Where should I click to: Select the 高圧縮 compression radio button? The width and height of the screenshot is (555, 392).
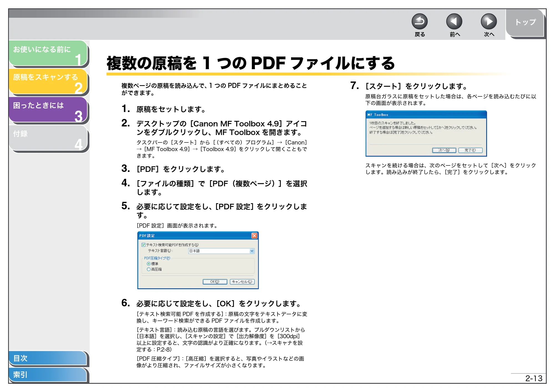pos(149,269)
